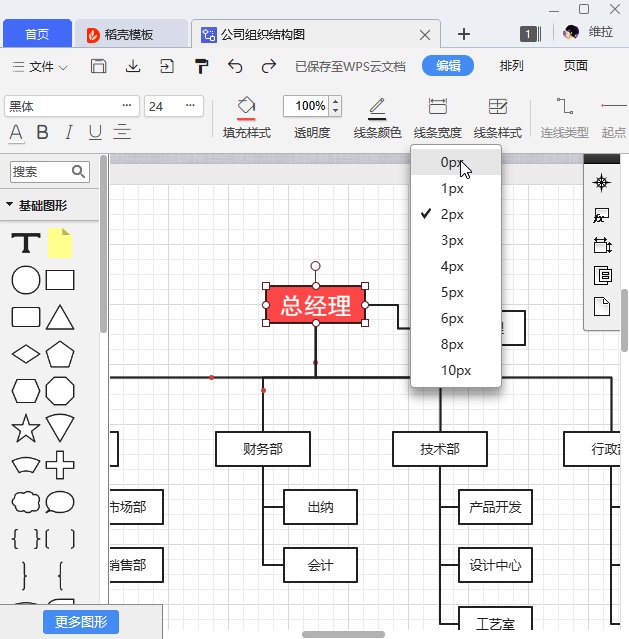Open the page properties panel icon
Image resolution: width=629 pixels, height=639 pixels.
tap(603, 275)
